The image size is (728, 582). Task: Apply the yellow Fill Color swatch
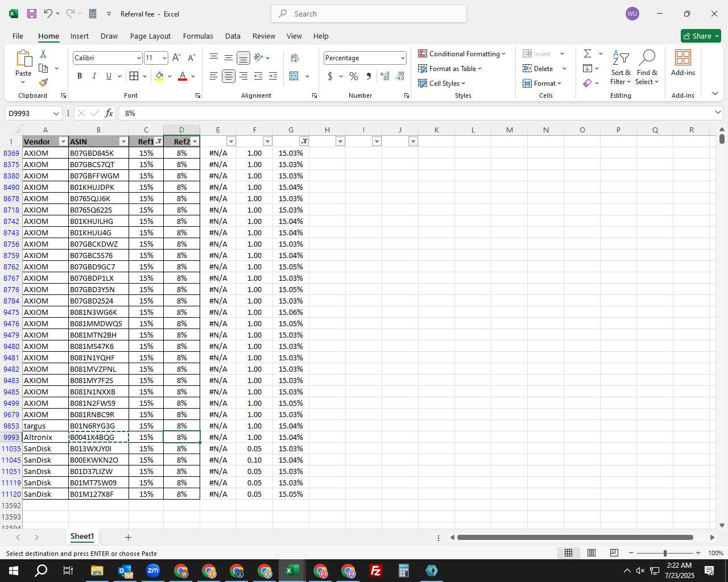tap(159, 76)
